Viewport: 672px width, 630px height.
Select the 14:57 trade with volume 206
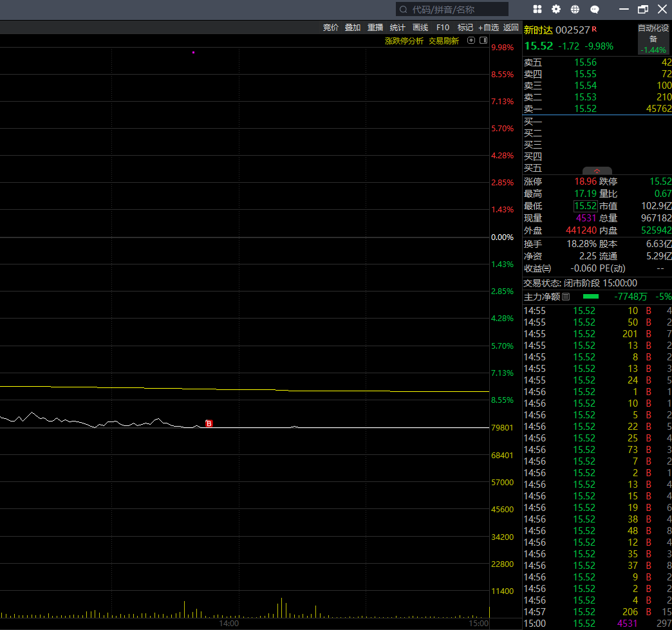[597, 612]
